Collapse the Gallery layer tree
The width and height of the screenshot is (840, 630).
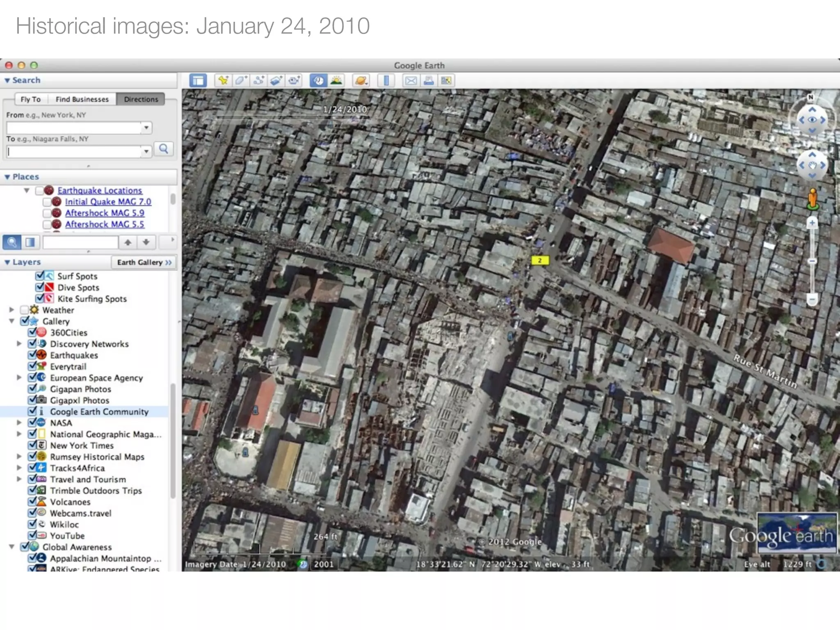point(12,321)
